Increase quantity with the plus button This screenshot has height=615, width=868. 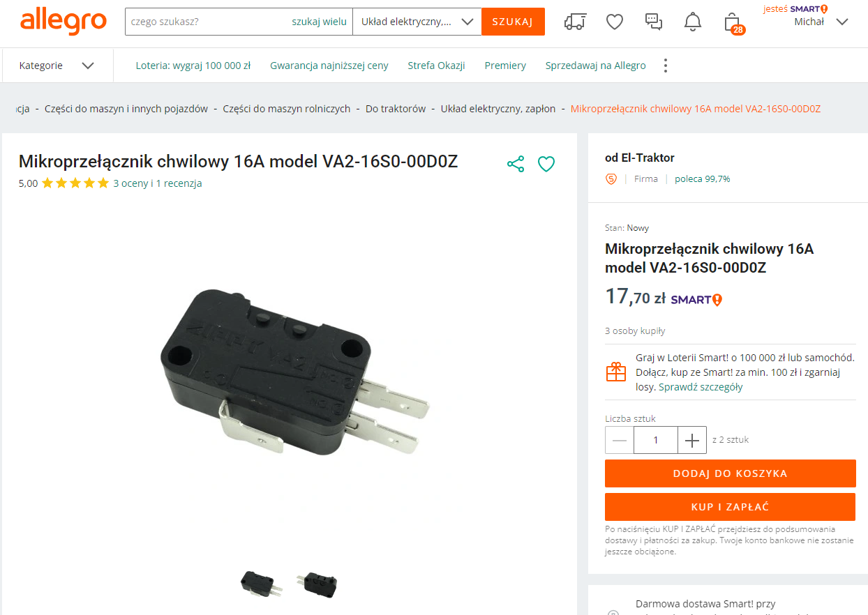point(692,440)
